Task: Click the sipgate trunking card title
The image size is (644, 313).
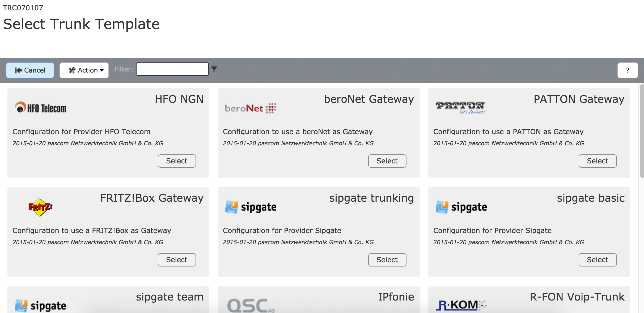Action: click(x=372, y=198)
